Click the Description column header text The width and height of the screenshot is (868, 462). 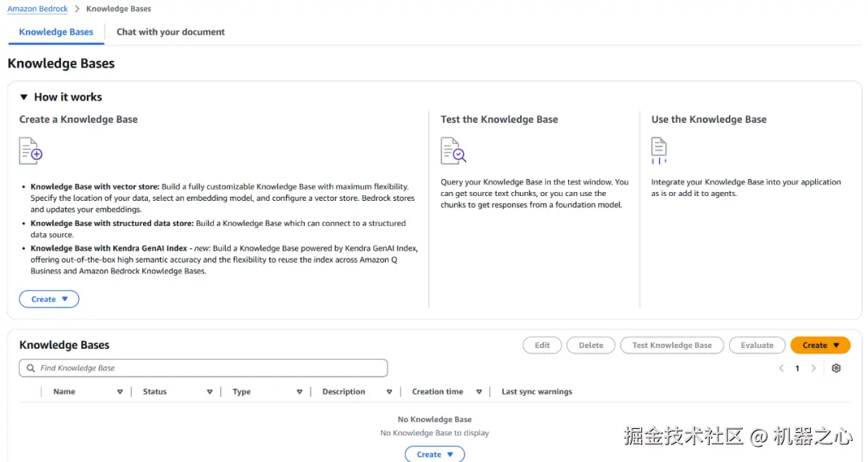pyautogui.click(x=343, y=392)
